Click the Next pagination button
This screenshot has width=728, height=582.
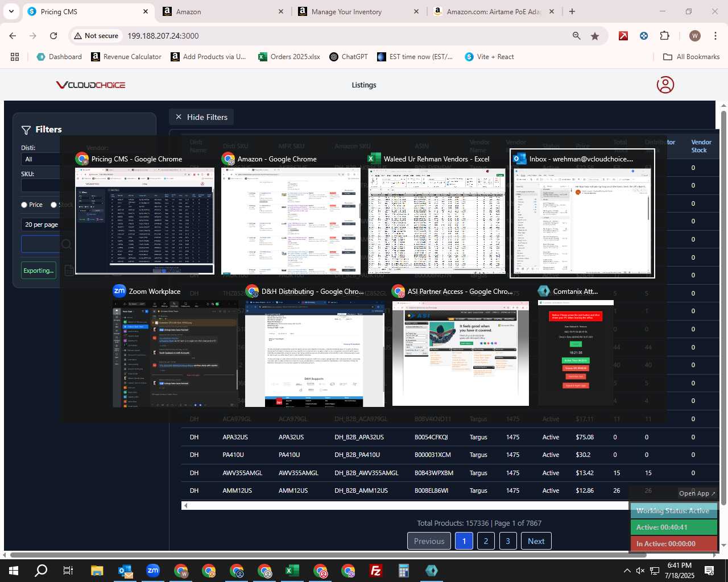[x=536, y=541]
